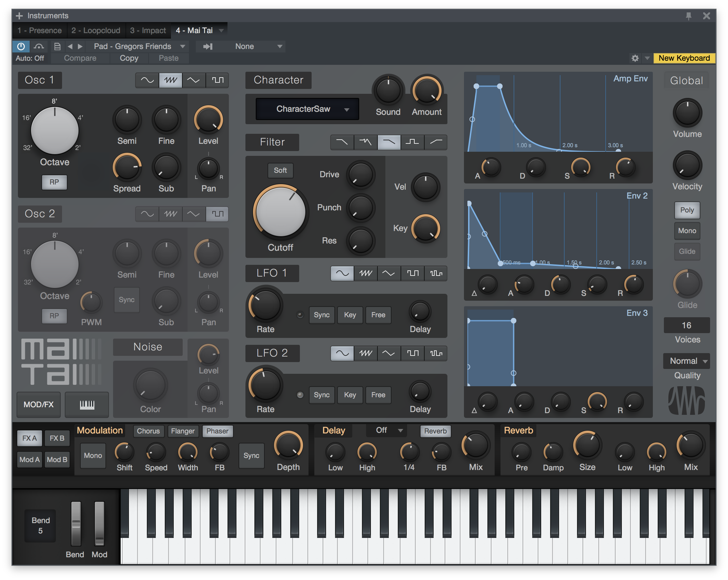Click the Delay Reverb routing button
Screen dimensions: 728x580
click(x=435, y=431)
